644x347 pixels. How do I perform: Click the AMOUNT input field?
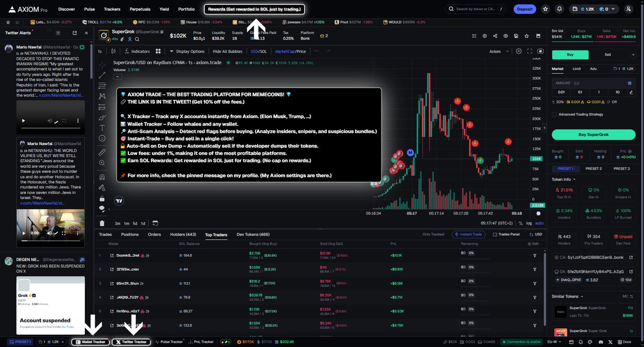(x=594, y=83)
